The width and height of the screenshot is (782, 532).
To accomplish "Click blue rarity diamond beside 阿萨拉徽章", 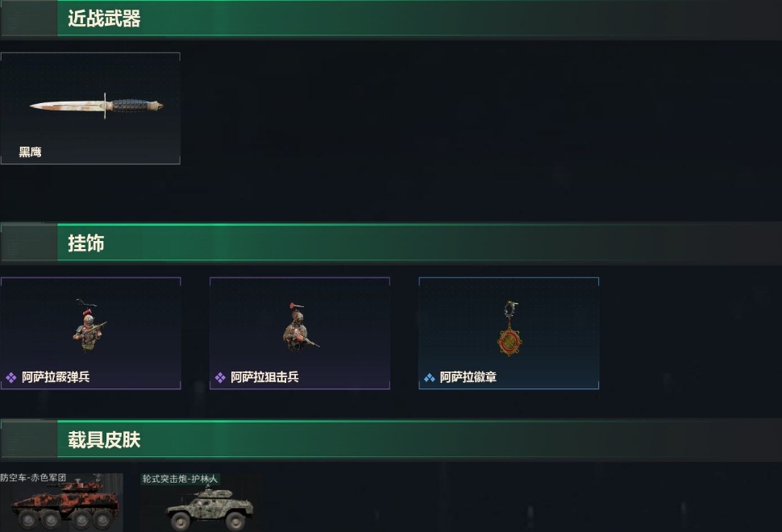I will tap(430, 377).
